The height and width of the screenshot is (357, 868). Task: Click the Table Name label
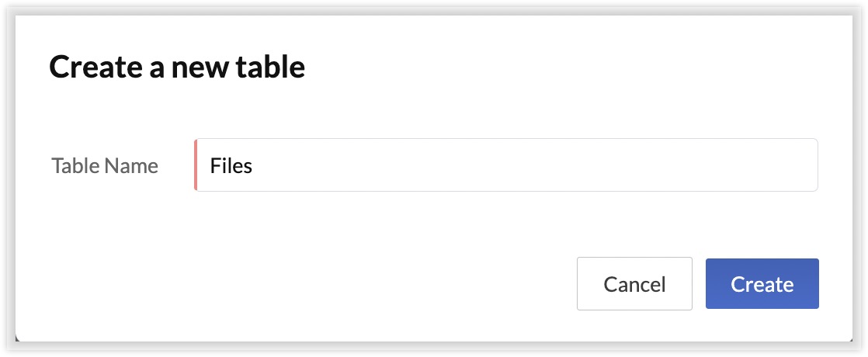point(105,165)
